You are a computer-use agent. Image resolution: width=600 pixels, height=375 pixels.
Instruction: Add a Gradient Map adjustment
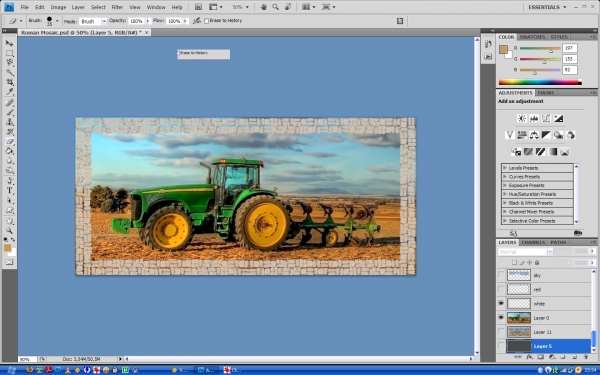click(552, 152)
